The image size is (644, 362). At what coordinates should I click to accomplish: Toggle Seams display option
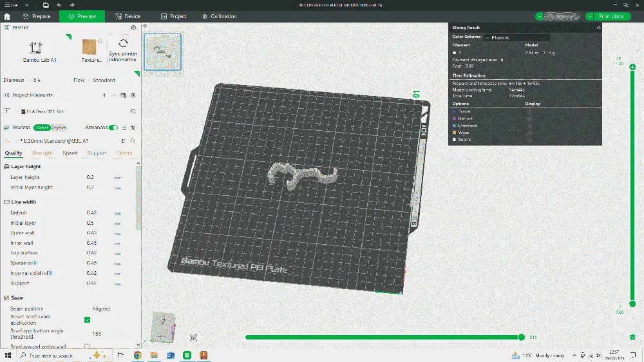coord(529,139)
